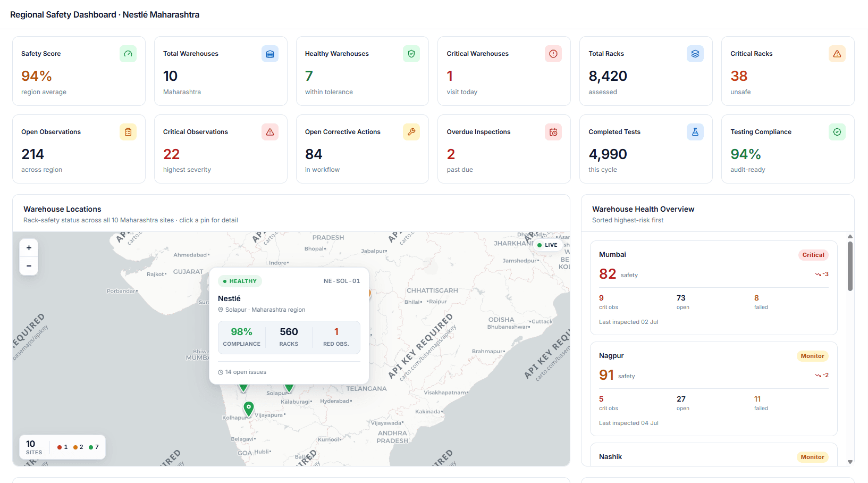Click the Critical badge on Mumbai card
The width and height of the screenshot is (868, 483).
tap(813, 255)
